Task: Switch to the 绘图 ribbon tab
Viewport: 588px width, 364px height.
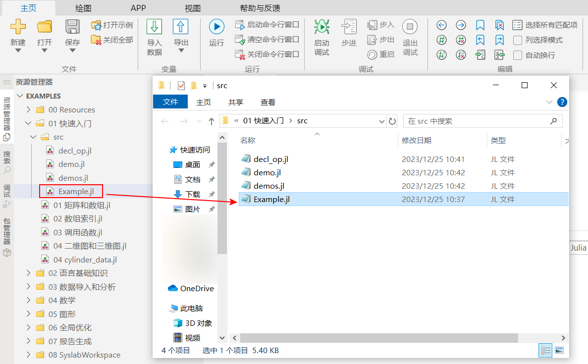Action: point(83,8)
